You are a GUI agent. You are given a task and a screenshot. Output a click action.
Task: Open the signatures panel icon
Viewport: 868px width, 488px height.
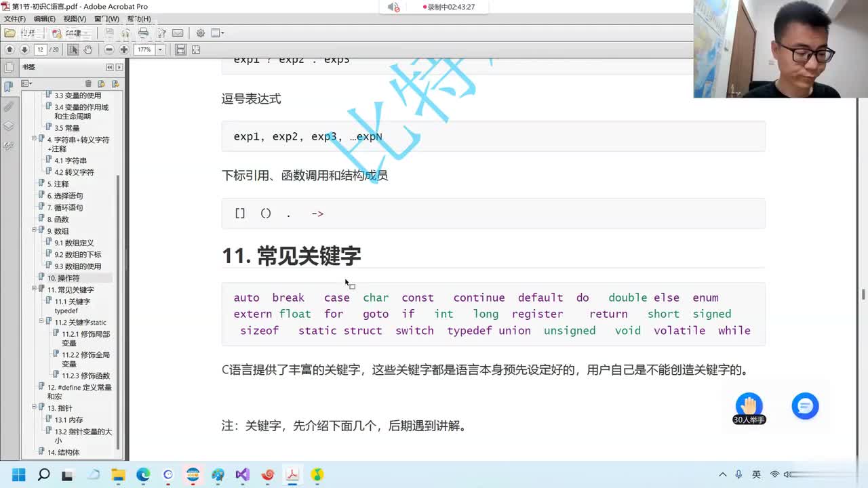pos(8,146)
